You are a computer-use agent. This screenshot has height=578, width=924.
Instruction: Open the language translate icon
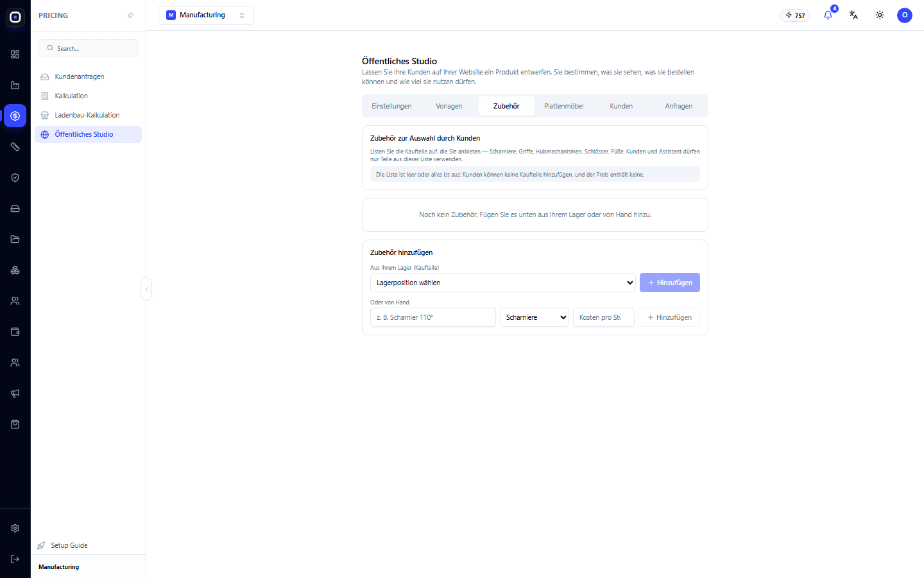[854, 15]
